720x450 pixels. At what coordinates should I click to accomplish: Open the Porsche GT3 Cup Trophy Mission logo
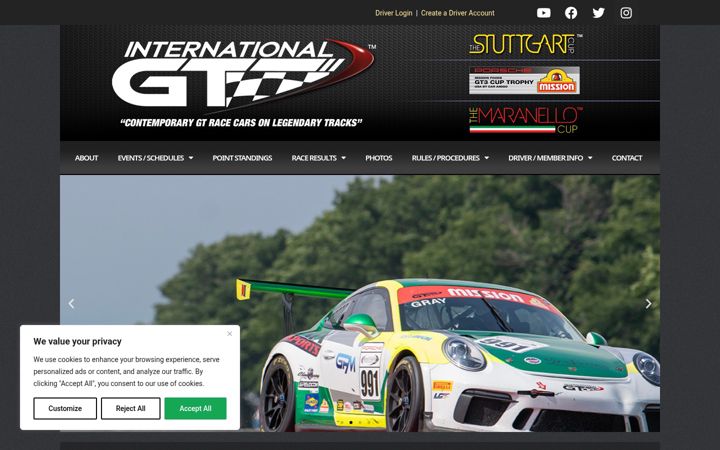pos(524,80)
